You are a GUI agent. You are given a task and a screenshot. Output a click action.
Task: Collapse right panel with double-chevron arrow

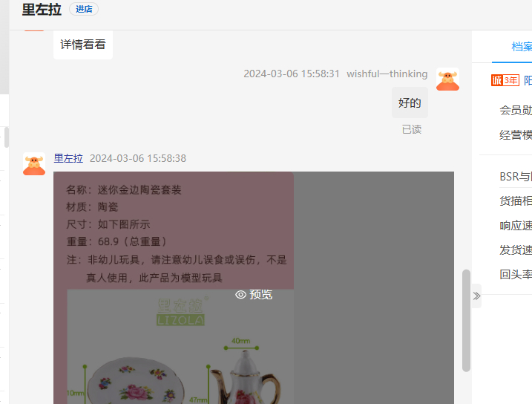coord(476,296)
